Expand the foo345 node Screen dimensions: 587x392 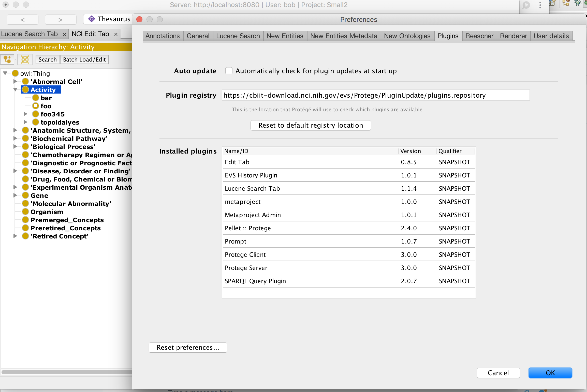tap(26, 114)
